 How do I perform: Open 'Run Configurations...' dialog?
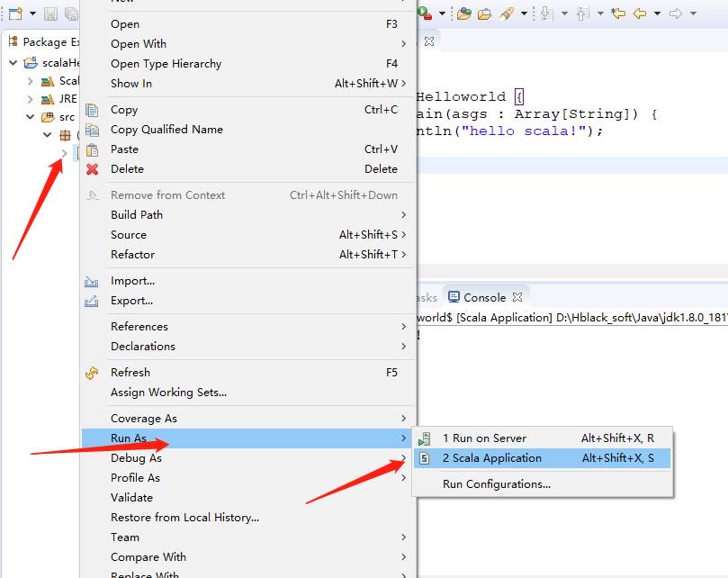(496, 484)
